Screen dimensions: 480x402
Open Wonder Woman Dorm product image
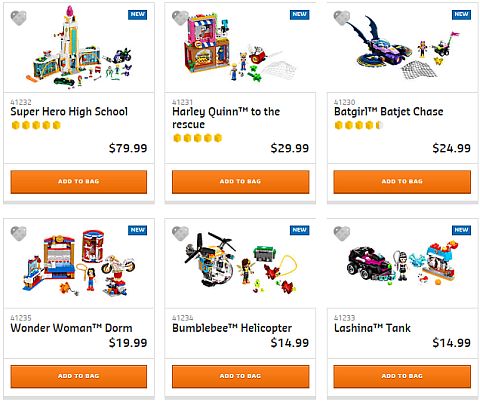point(79,263)
